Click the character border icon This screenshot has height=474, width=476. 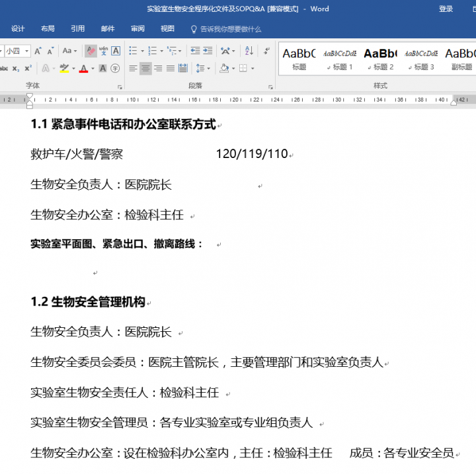tap(116, 51)
